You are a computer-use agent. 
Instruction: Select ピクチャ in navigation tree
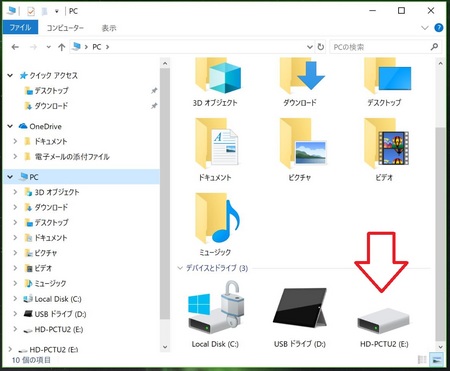[x=46, y=253]
